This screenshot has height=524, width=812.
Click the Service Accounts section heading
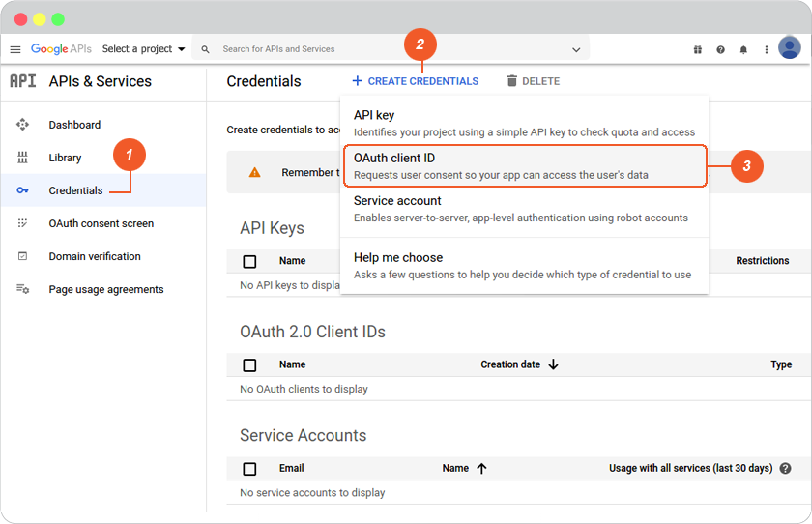point(303,435)
